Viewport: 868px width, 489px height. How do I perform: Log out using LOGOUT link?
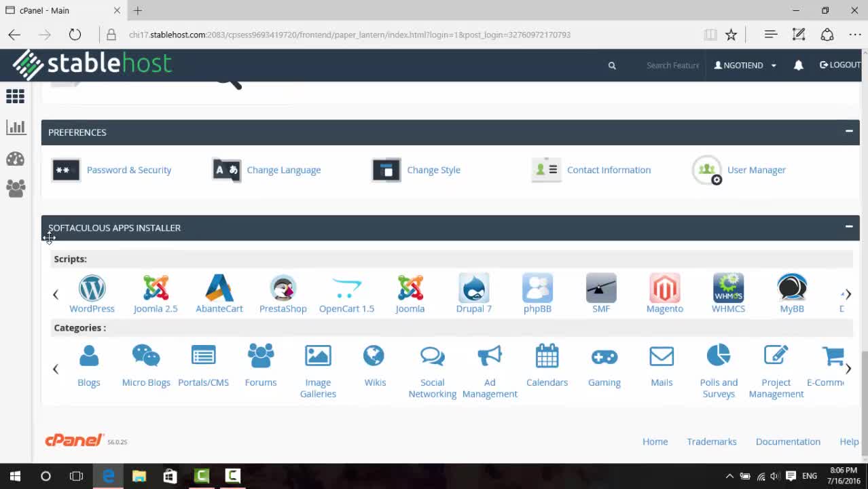(840, 65)
